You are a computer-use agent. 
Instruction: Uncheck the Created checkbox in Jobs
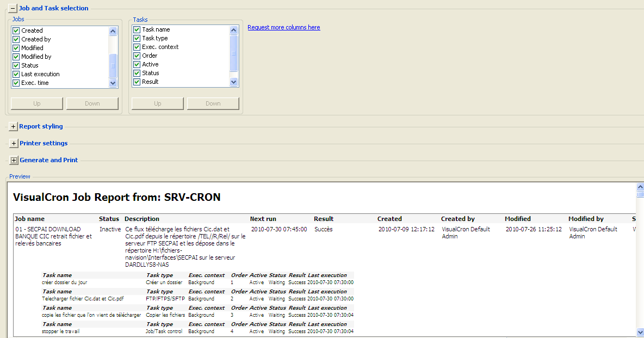click(16, 30)
